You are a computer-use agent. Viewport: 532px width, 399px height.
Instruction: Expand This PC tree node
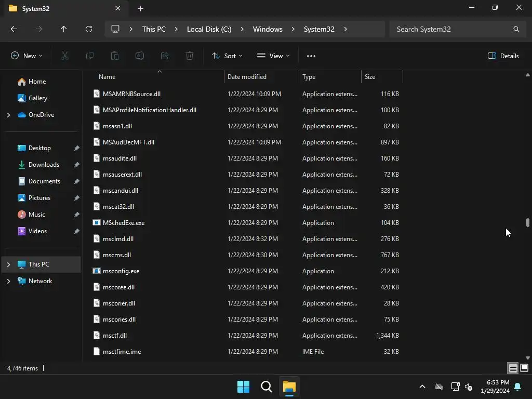8,264
